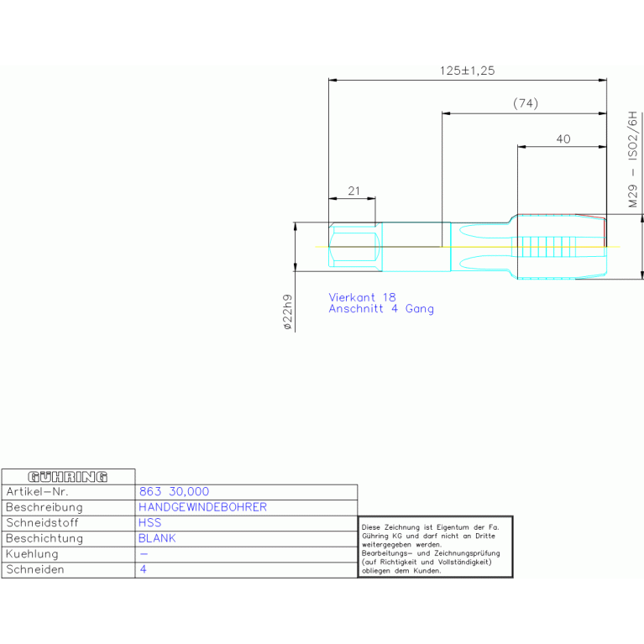Viewport: 644px width, 644px height.
Task: Select the 'Schneiden' label cell
Action: pos(68,570)
